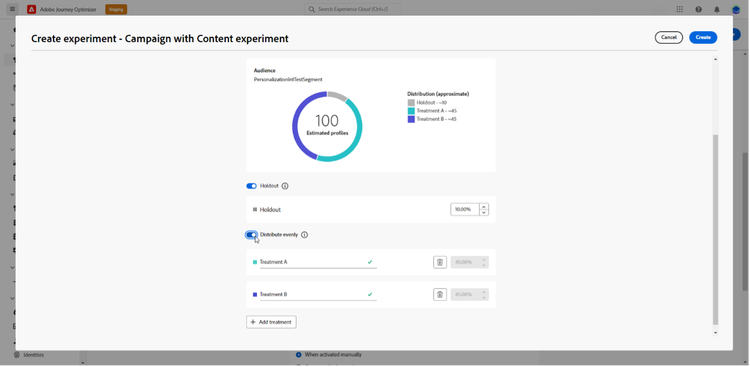Click the Treatment A name field

click(x=318, y=262)
